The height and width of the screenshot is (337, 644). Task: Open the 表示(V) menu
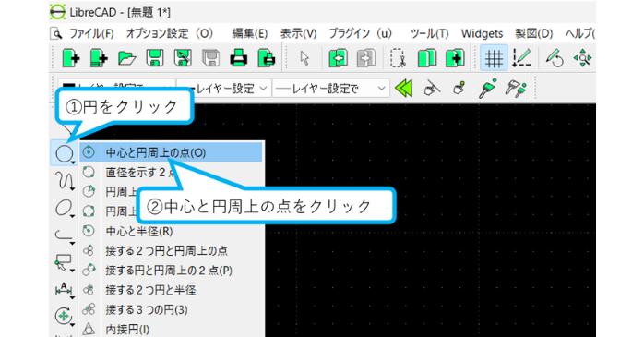coord(299,33)
